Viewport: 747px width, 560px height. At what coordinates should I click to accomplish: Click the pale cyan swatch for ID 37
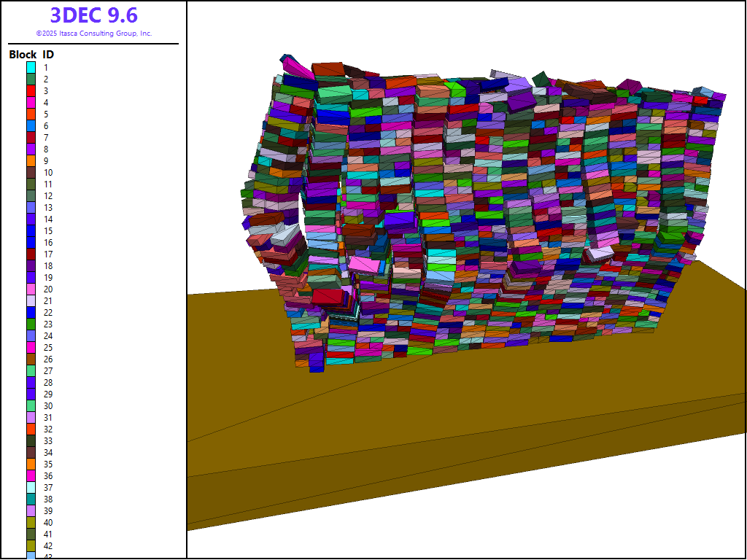pos(31,487)
